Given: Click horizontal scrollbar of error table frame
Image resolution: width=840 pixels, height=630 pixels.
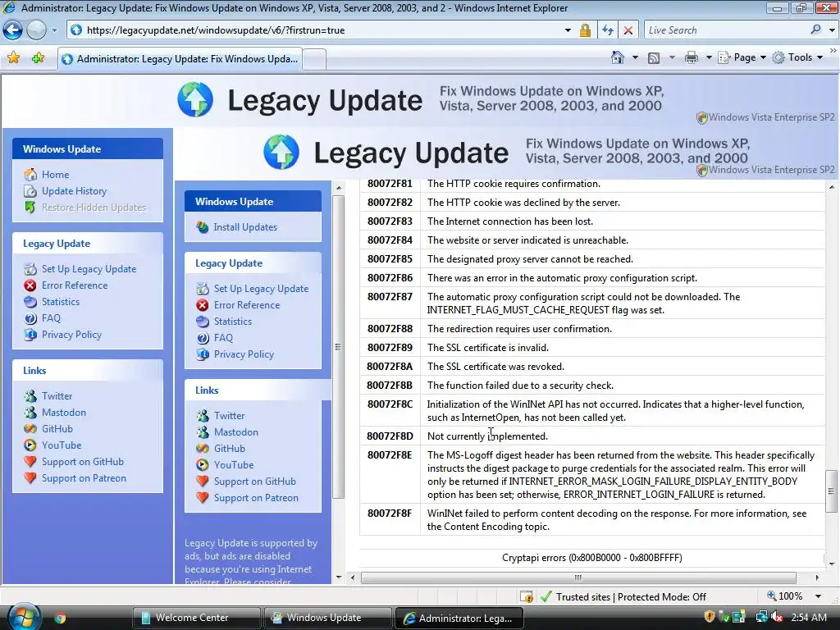Looking at the screenshot, I should (x=578, y=577).
